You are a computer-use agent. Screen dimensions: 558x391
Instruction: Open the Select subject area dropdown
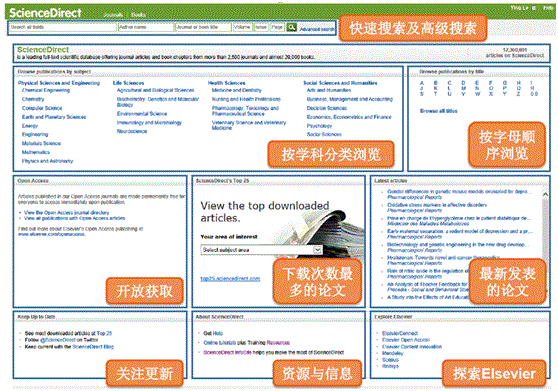point(262,250)
